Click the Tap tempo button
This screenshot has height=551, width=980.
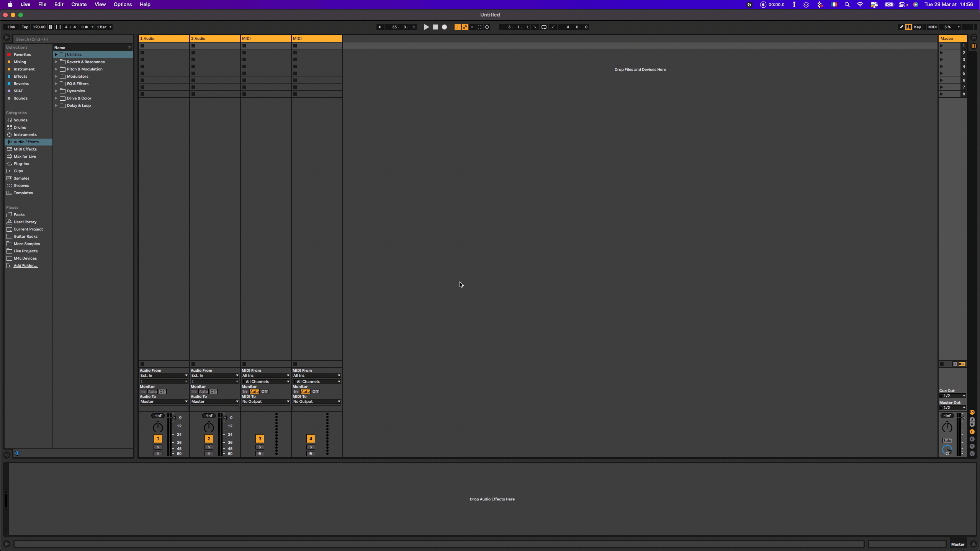(25, 27)
